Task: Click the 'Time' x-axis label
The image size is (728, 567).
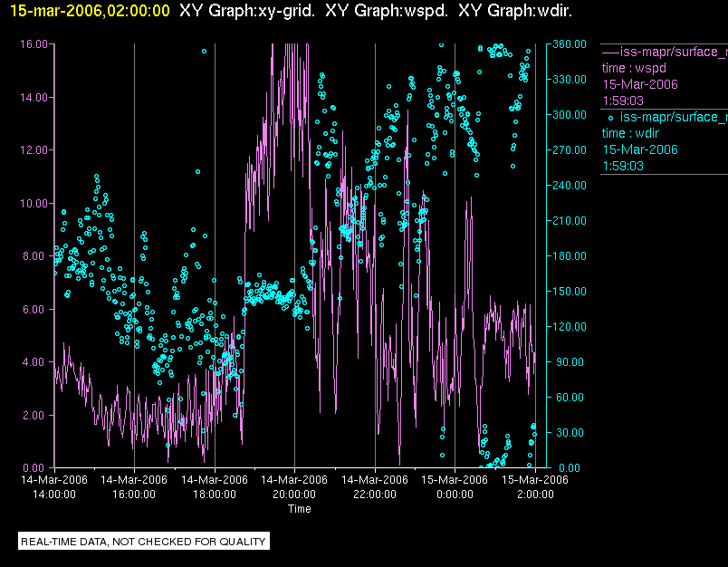Action: coord(299,509)
